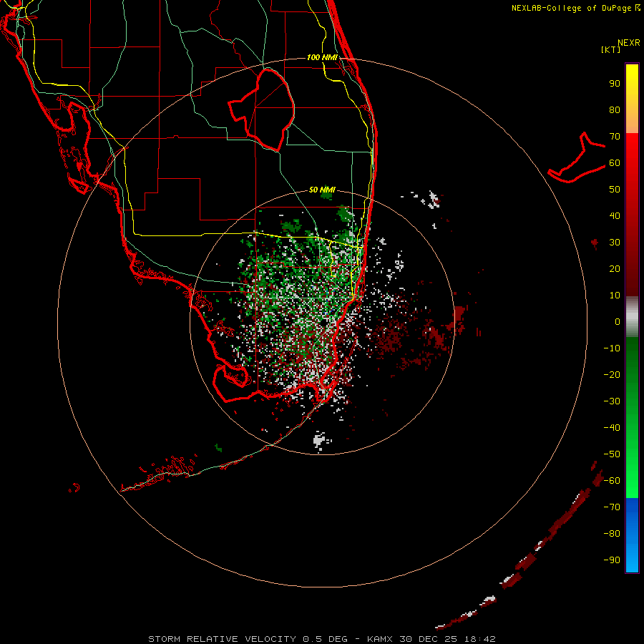Click the Lake Okeechobee outline on the map
This screenshot has width=644, height=644.
261,109
